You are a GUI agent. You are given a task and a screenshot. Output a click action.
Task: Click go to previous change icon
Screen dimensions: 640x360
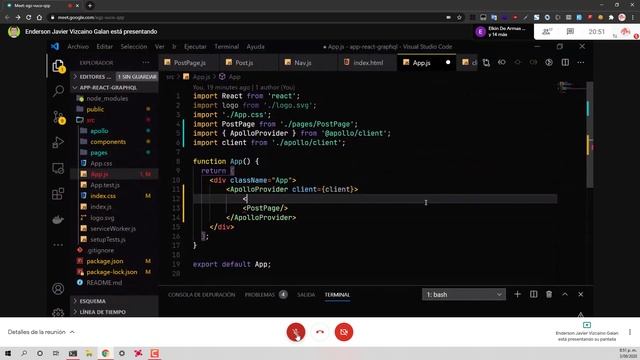[502, 62]
